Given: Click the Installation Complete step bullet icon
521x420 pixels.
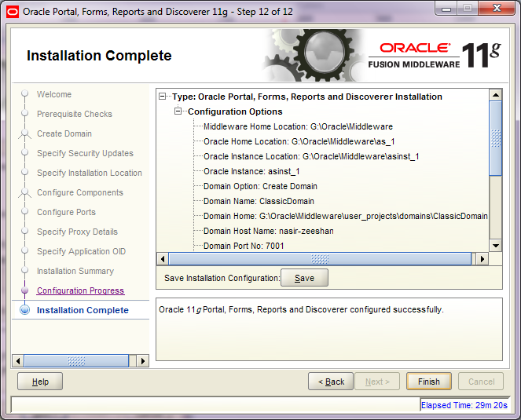Looking at the screenshot, I should click(25, 310).
